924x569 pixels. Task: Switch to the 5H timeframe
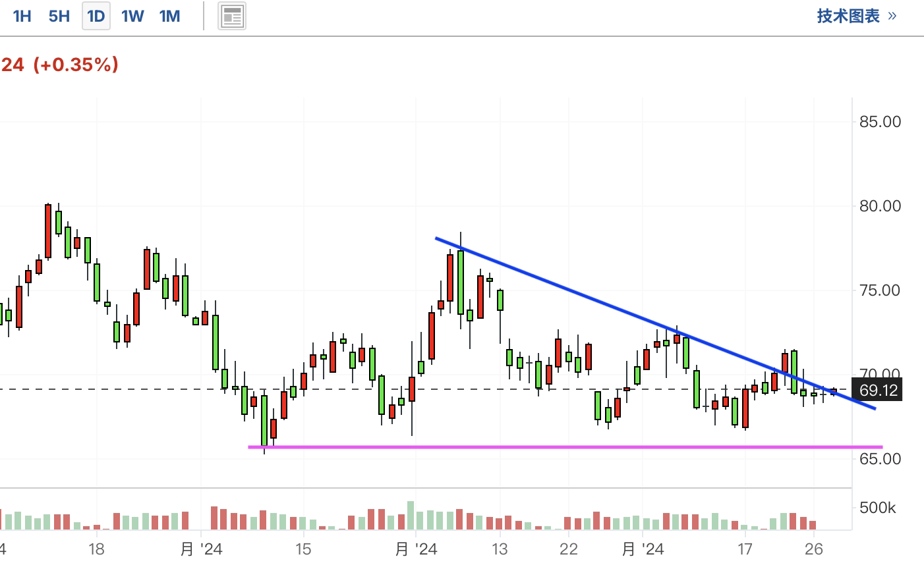(x=59, y=16)
